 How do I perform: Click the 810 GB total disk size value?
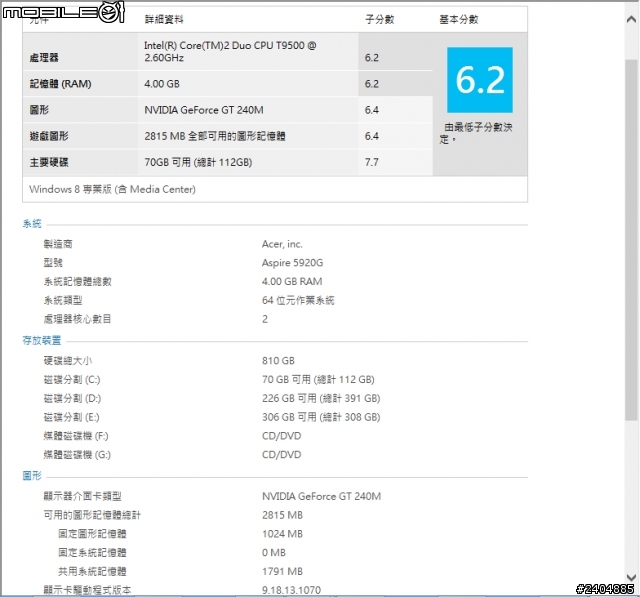pos(278,361)
